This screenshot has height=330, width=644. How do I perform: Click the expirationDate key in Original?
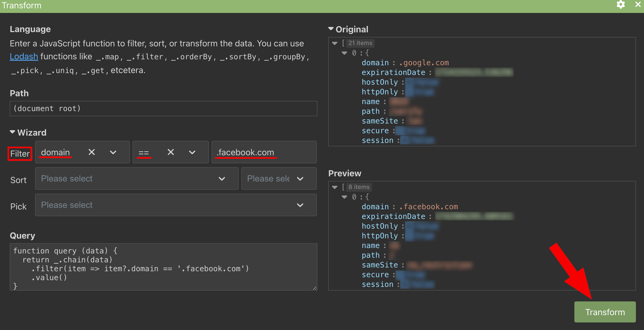click(393, 72)
